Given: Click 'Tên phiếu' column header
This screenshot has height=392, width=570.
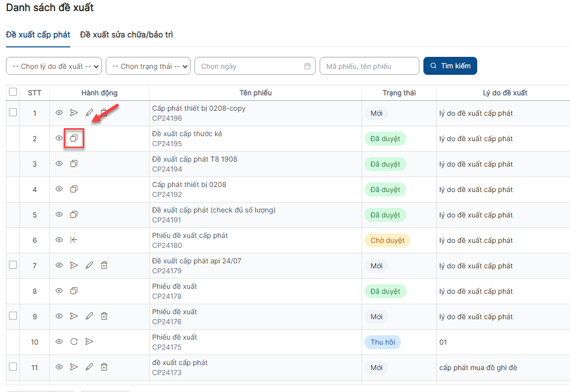Looking at the screenshot, I should (x=255, y=93).
